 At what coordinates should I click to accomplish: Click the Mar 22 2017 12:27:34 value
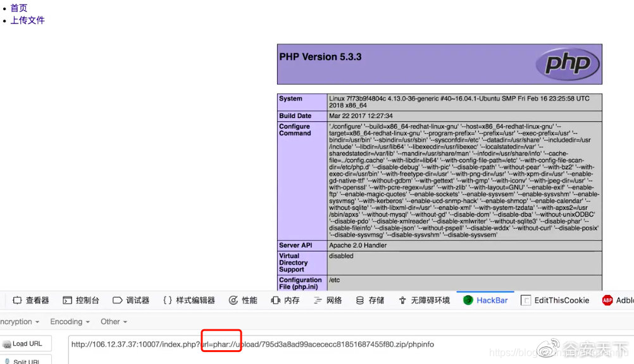(361, 116)
